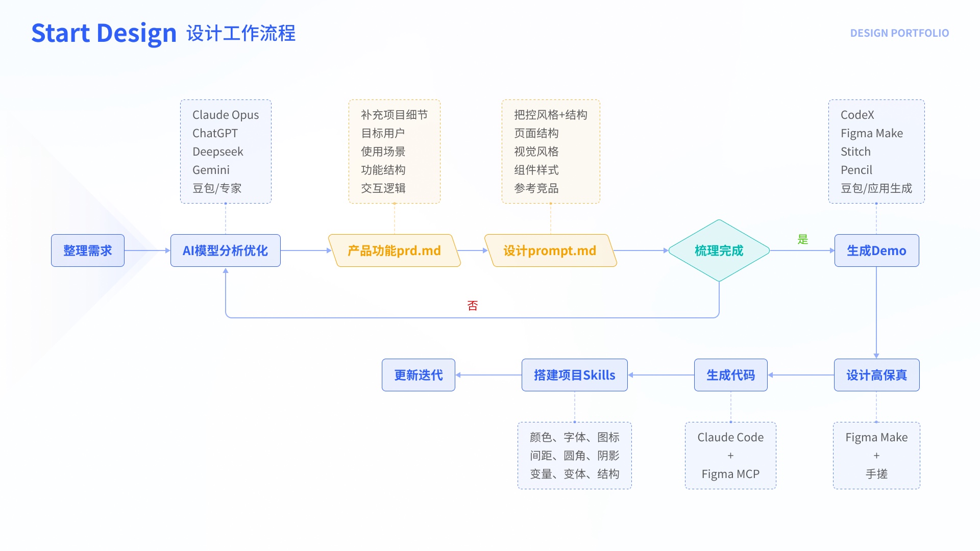Viewport: 980px width, 551px height.
Task: Select the 生成代码 node
Action: point(731,375)
